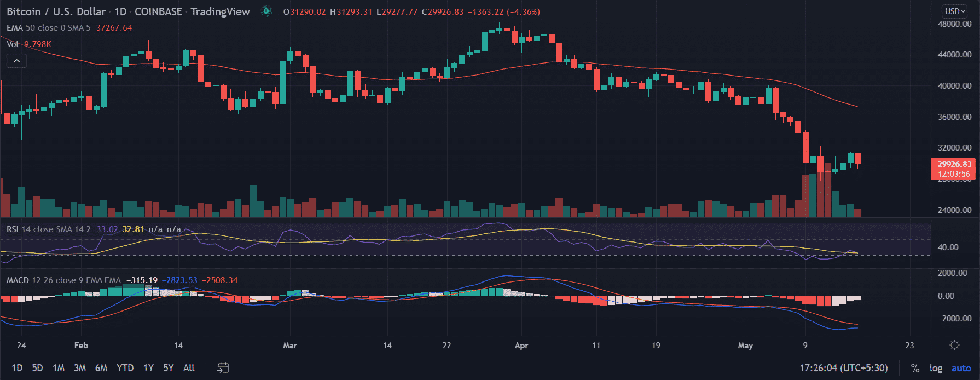Screen dimensions: 980x380
Task: Toggle auto scale mode
Action: (961, 368)
